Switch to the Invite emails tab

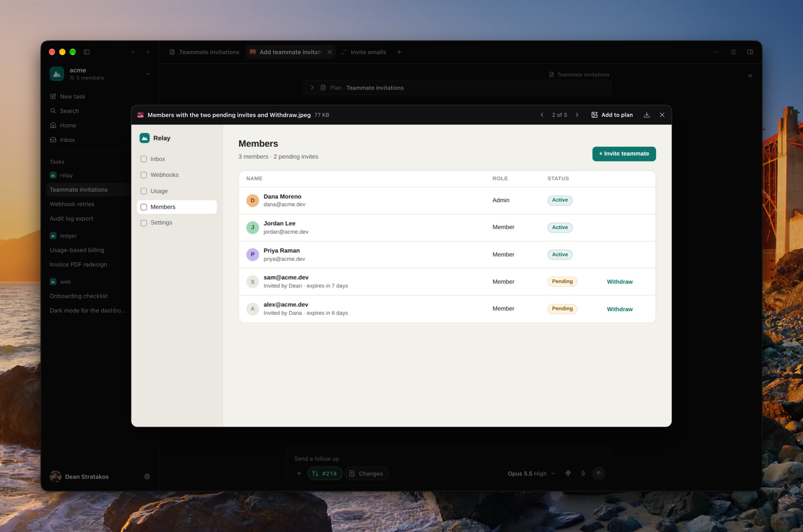[x=363, y=52]
